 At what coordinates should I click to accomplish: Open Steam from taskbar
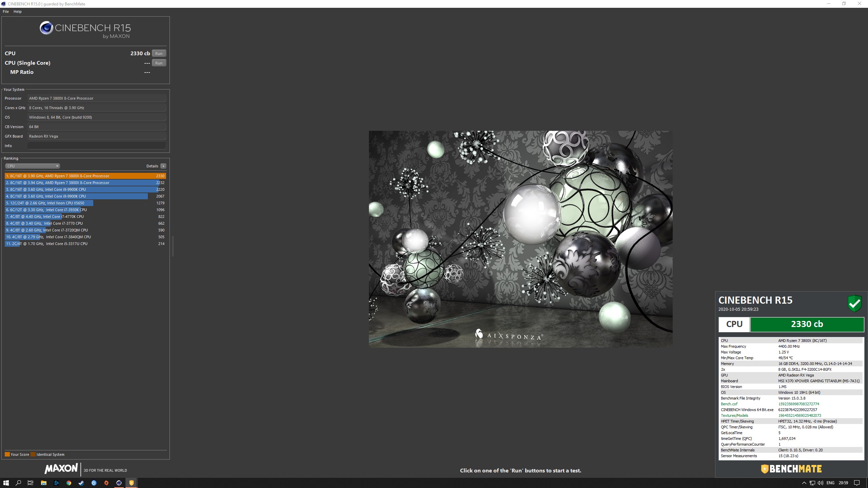coord(81,483)
